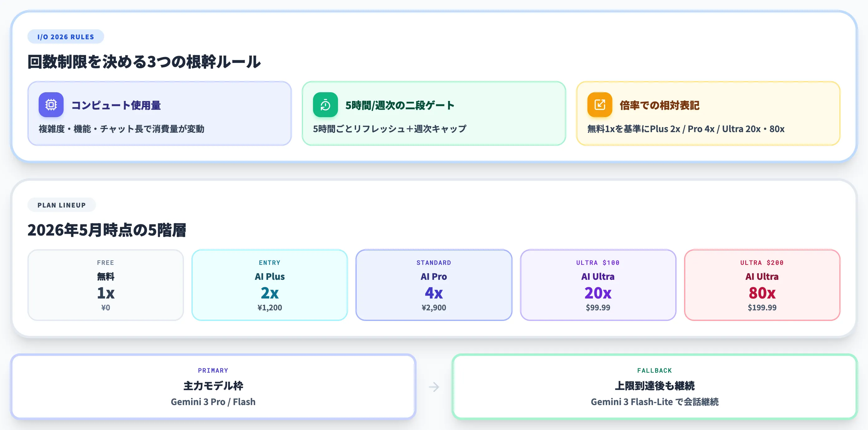Click the arrow between Primary and Fallback
This screenshot has height=430, width=868.
[x=434, y=387]
